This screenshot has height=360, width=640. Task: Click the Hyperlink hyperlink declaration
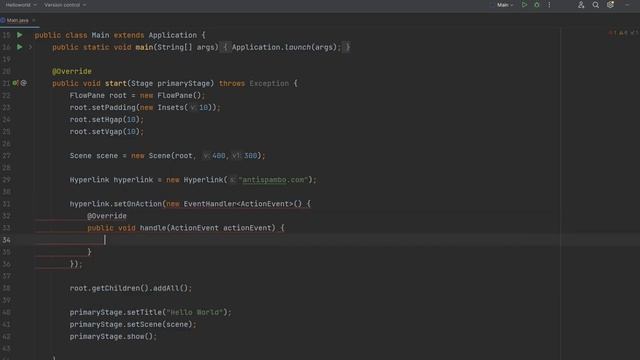pyautogui.click(x=193, y=180)
